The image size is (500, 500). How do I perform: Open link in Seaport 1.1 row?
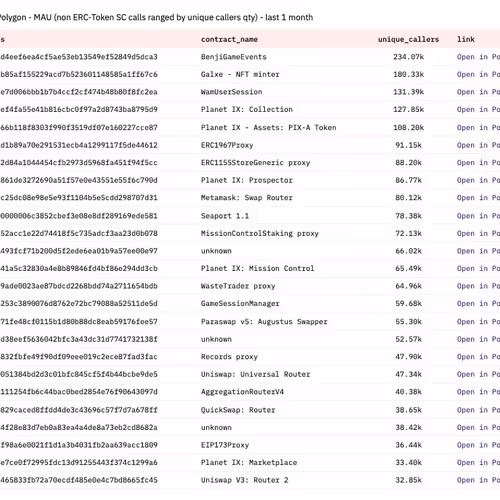pos(478,216)
